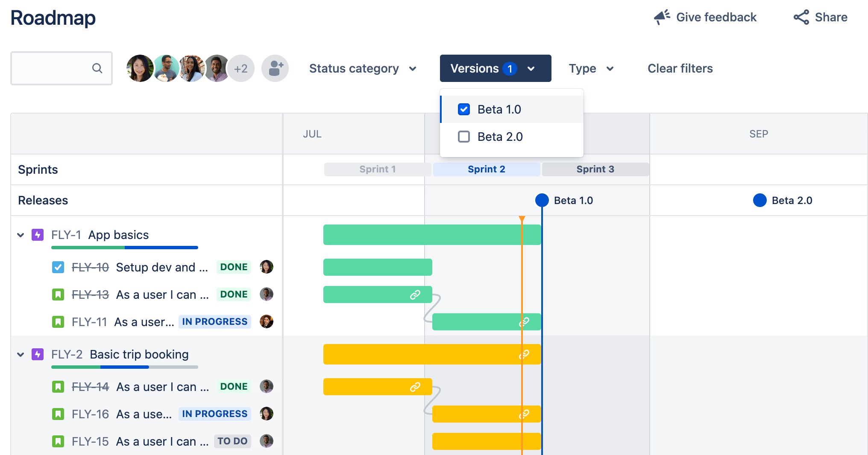Click the search magnifying glass icon

pyautogui.click(x=97, y=68)
